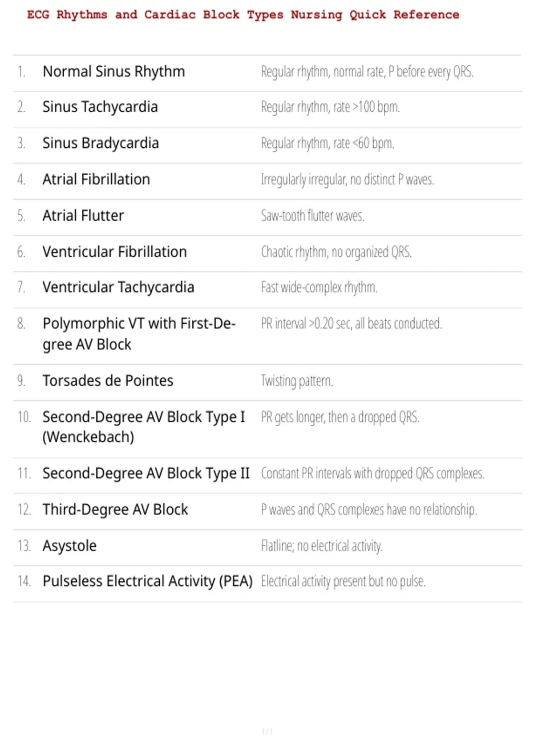Click the 'Asystole' list item
This screenshot has height=756, width=534.
(x=69, y=546)
